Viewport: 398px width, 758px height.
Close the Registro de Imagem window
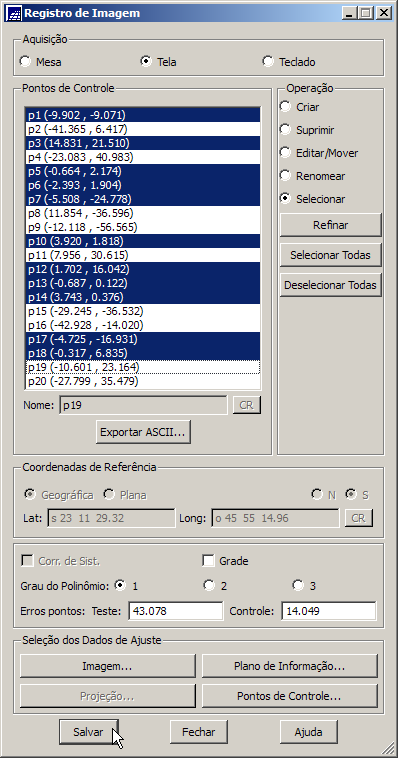click(383, 14)
